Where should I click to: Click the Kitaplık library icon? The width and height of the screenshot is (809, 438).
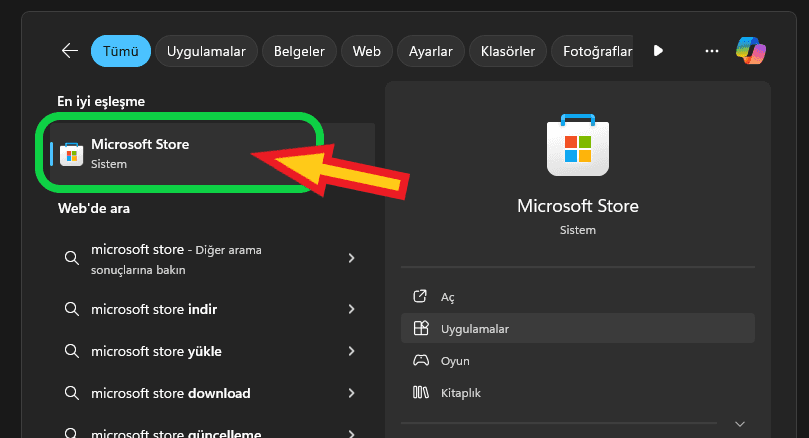(420, 392)
